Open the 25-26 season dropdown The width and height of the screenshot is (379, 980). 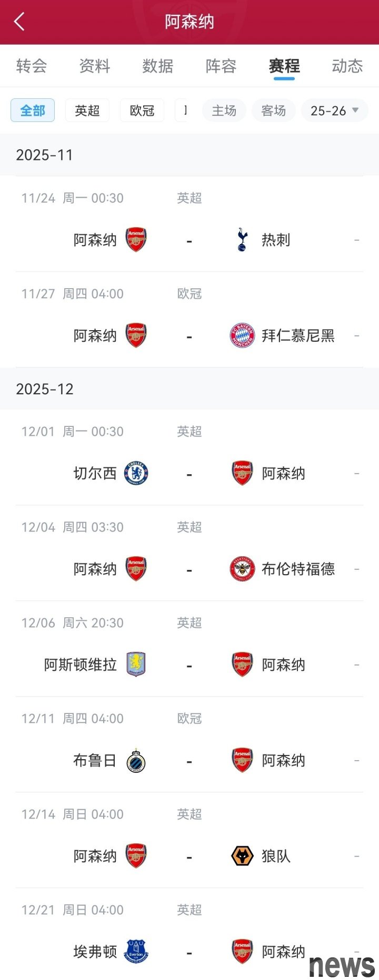coord(334,110)
